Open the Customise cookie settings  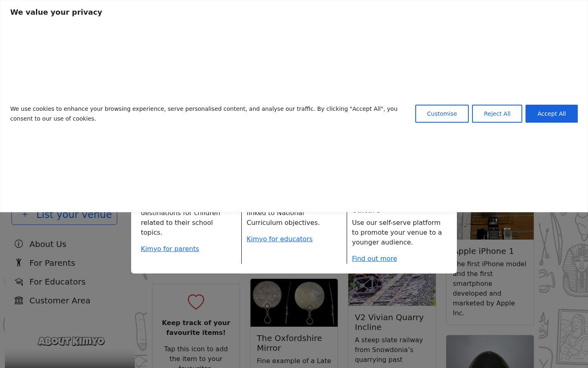click(x=442, y=114)
